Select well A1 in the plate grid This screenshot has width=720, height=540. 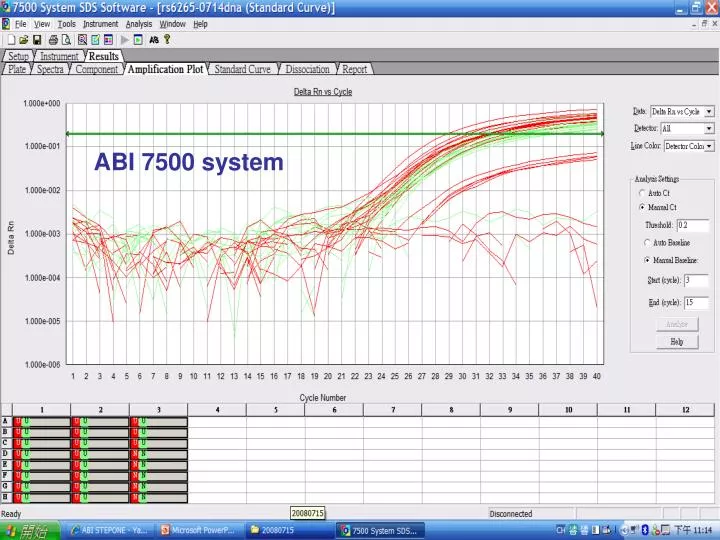click(42, 421)
